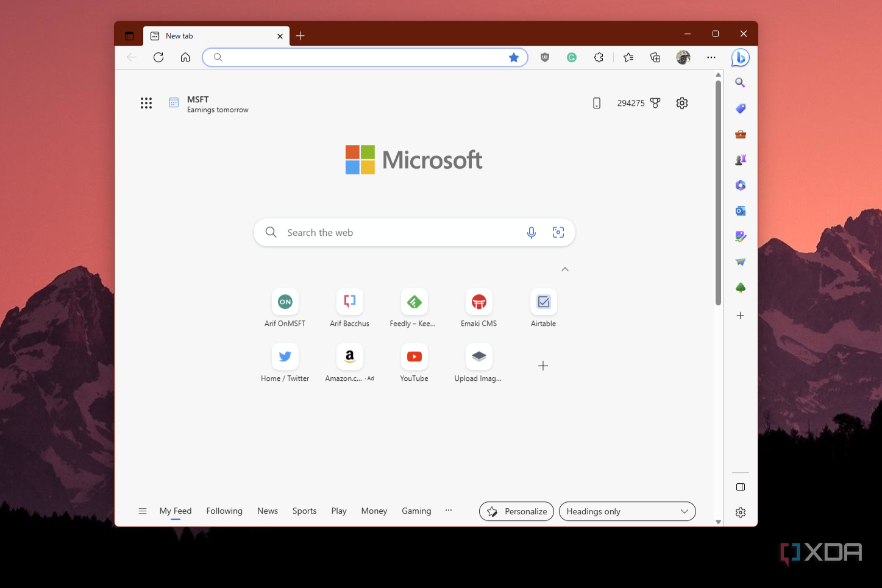
Task: Open the Games chess icon in sidebar
Action: tap(740, 160)
